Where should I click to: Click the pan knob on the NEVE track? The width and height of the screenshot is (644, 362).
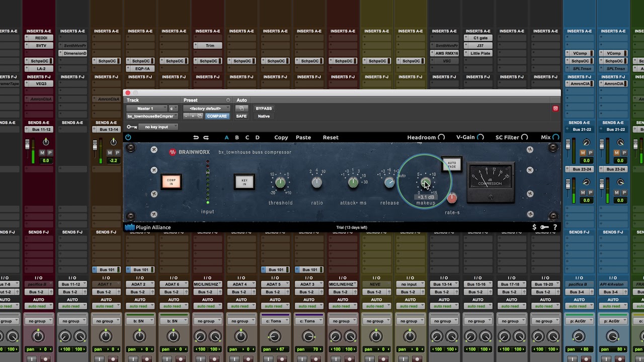(x=376, y=336)
